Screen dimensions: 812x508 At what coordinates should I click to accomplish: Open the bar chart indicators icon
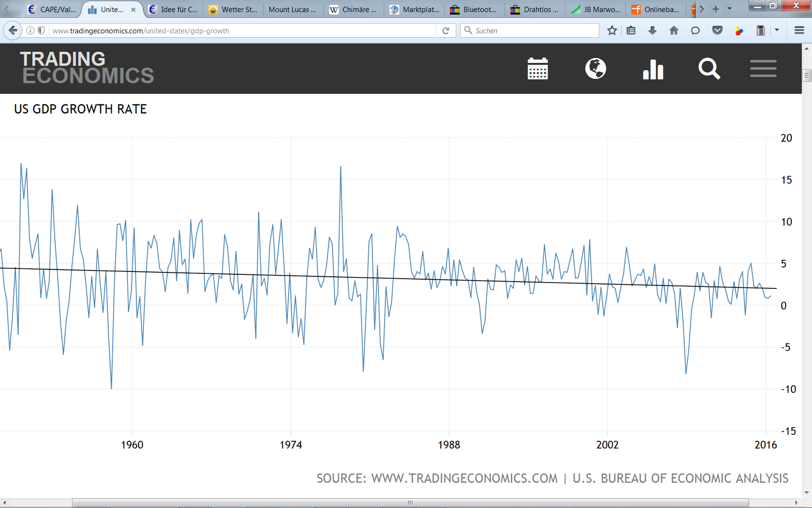653,69
